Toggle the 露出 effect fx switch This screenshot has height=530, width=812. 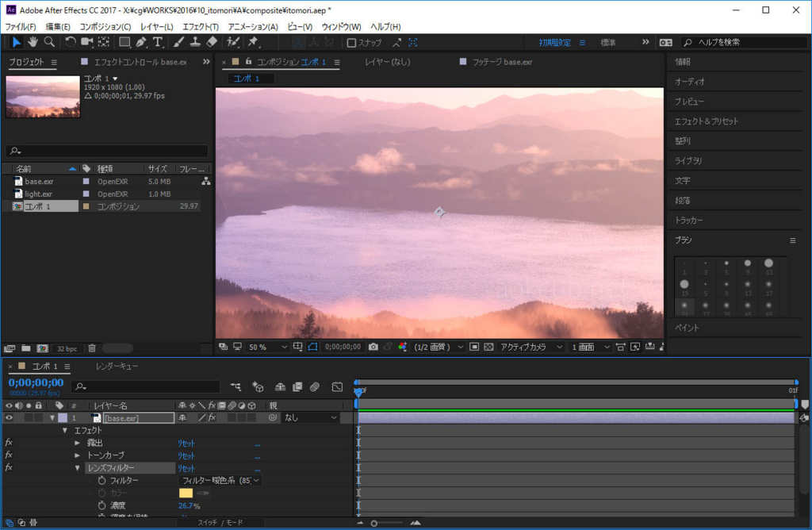(9, 443)
